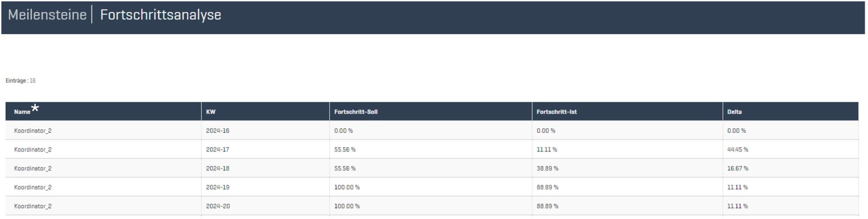Click the 11.11 % Fortschritt-Ist value

[547, 150]
